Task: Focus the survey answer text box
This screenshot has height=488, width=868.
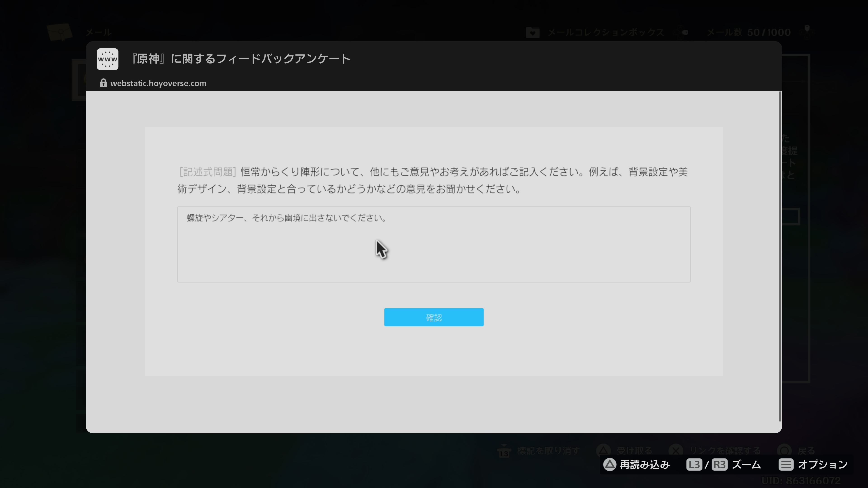Action: [434, 244]
